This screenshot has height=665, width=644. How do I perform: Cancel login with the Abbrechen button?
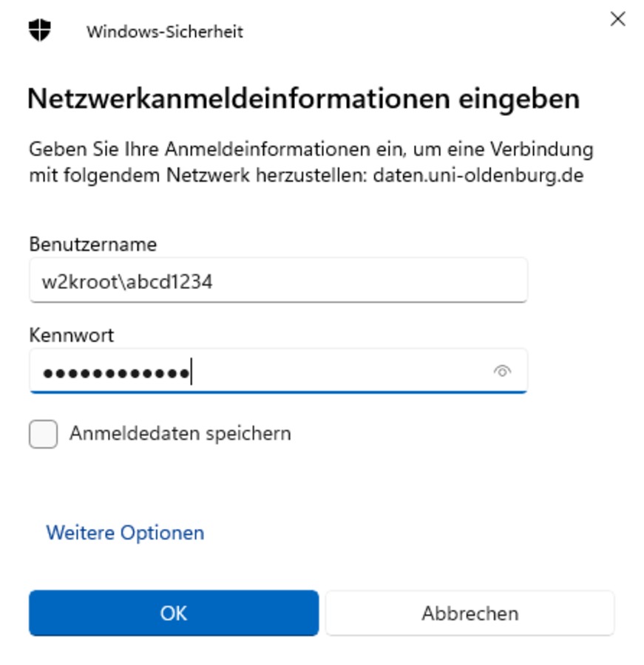(x=470, y=613)
